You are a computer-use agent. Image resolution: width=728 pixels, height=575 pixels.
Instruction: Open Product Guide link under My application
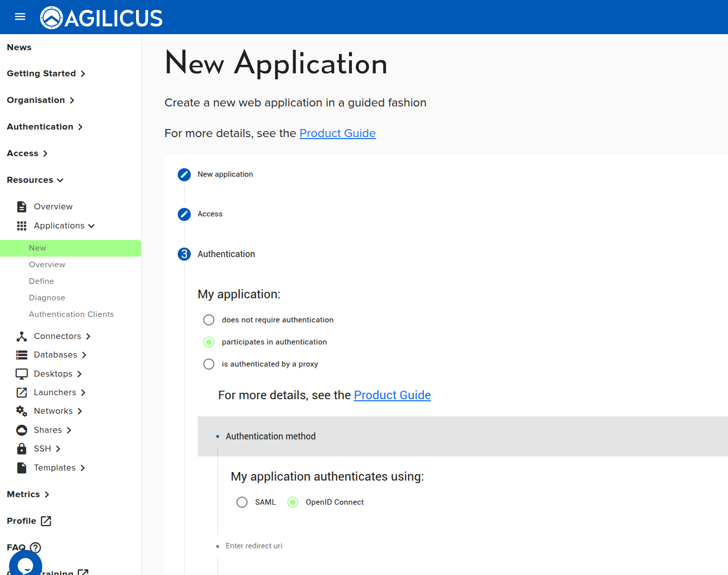tap(392, 395)
